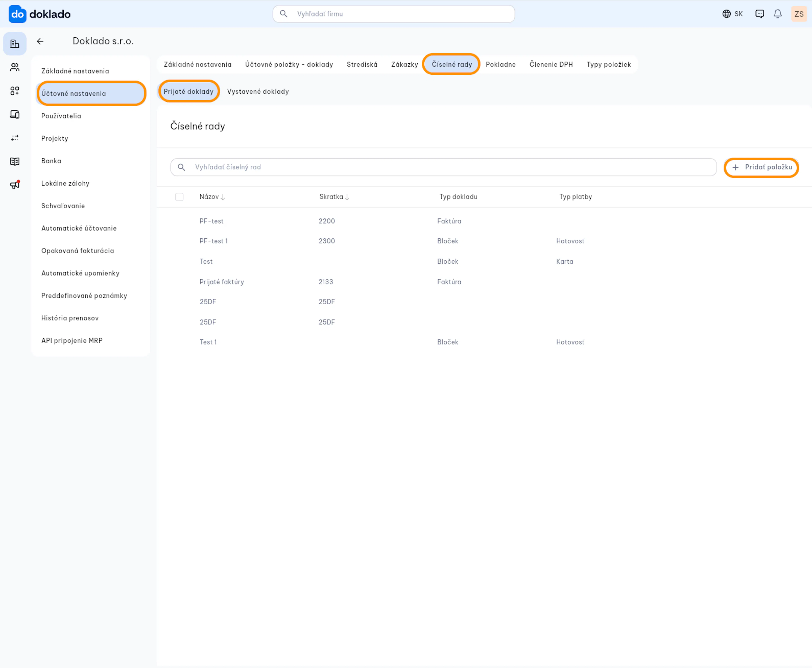Open the Zákazky tab
Screen dimensions: 812x668
tap(404, 64)
